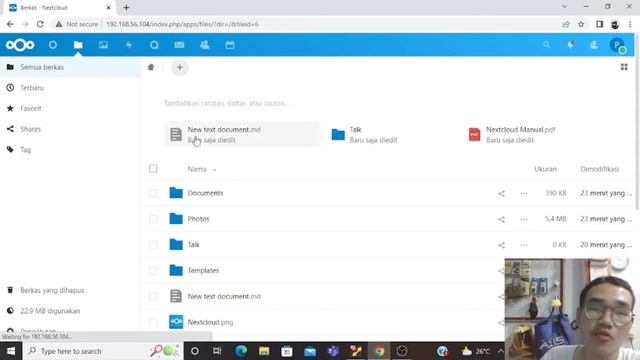Tick the Documents row checkbox
The height and width of the screenshot is (360, 640).
click(x=153, y=193)
